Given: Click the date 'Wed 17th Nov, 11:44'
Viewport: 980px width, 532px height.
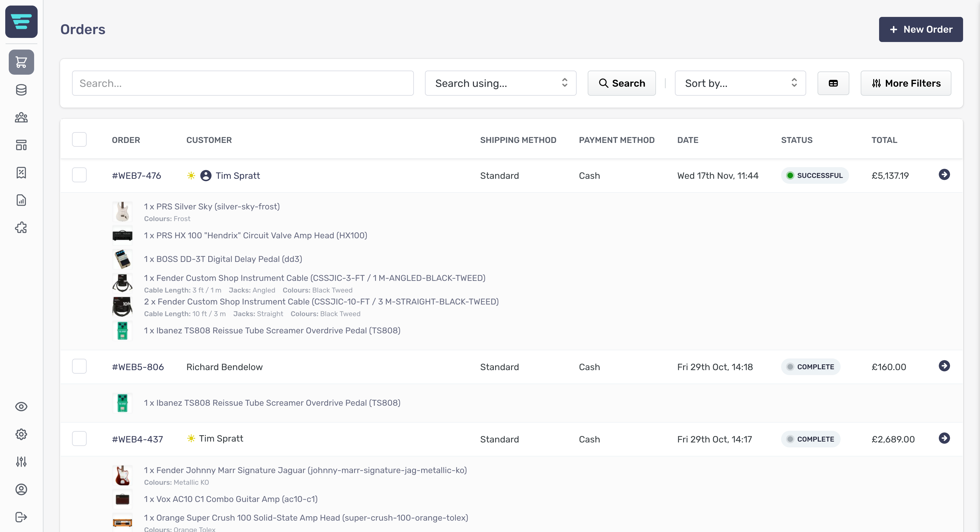Looking at the screenshot, I should (718, 176).
